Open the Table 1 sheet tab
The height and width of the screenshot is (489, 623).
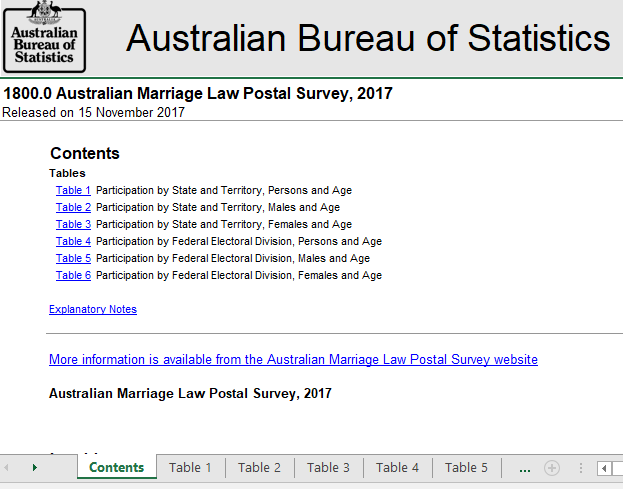point(190,468)
